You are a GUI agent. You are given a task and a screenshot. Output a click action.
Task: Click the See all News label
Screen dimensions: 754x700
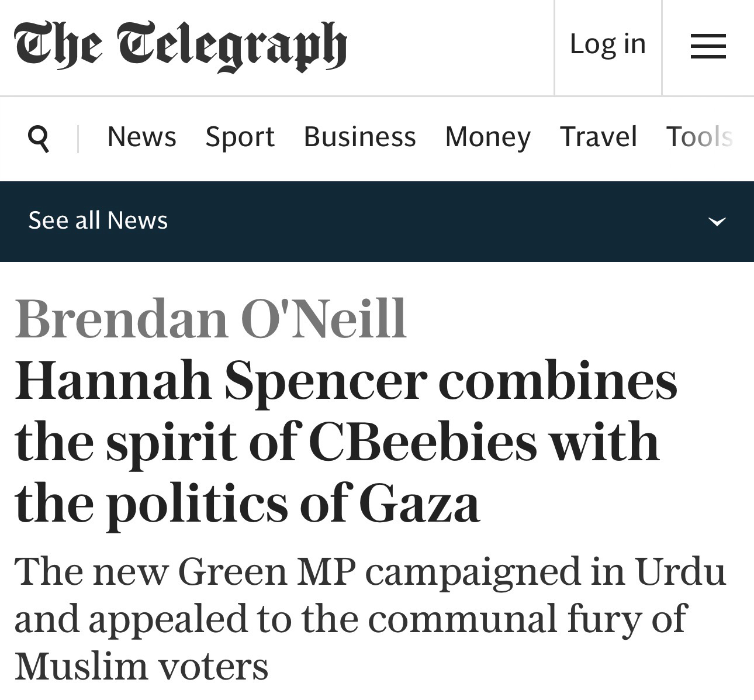pos(98,220)
